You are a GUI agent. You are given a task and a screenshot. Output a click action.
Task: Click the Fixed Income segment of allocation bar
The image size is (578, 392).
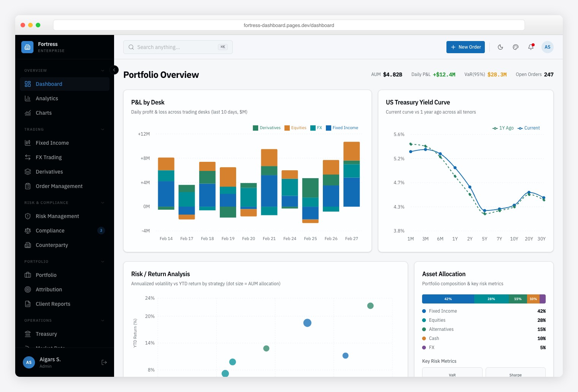(448, 299)
